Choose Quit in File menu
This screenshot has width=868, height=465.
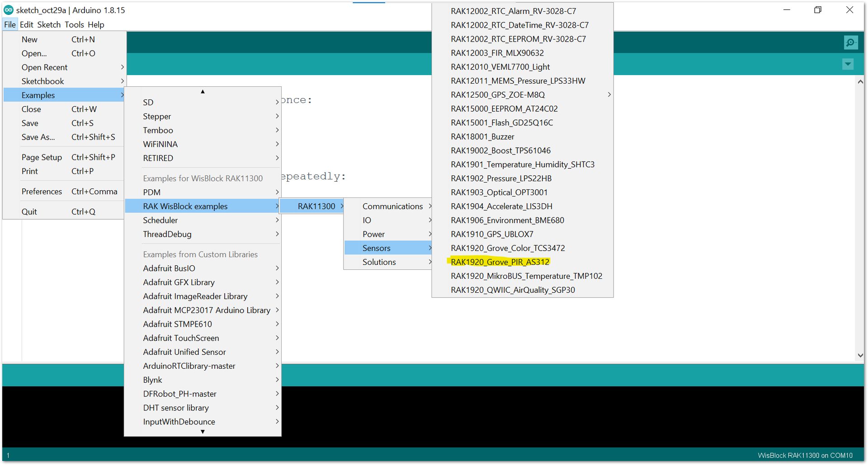pyautogui.click(x=64, y=212)
